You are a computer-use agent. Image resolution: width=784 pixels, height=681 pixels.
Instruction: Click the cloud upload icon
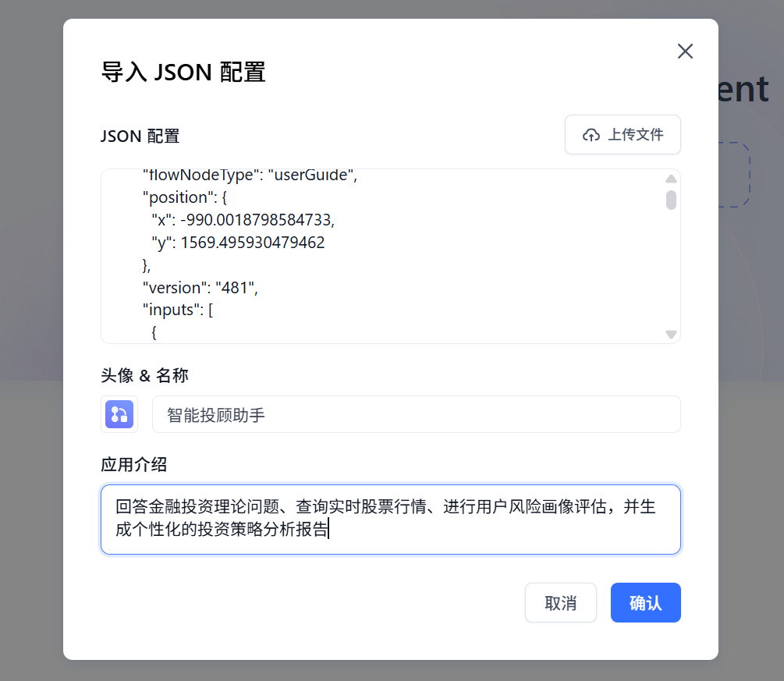[x=591, y=135]
